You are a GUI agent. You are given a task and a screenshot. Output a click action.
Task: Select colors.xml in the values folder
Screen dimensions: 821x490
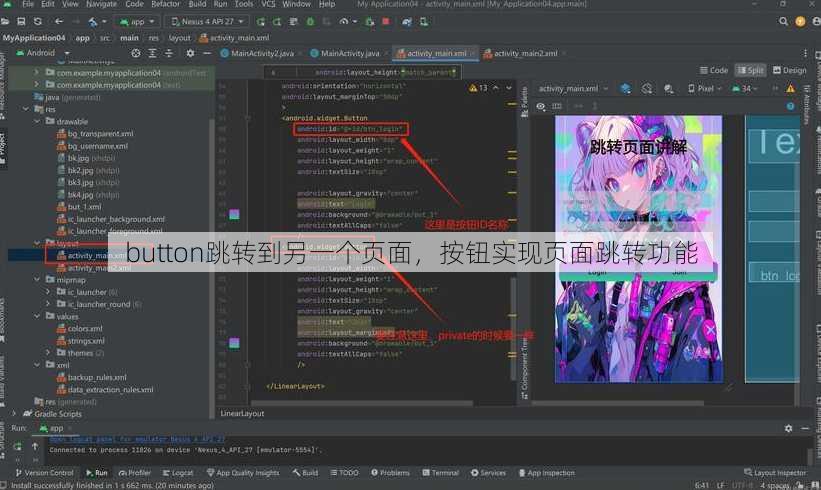pos(80,329)
